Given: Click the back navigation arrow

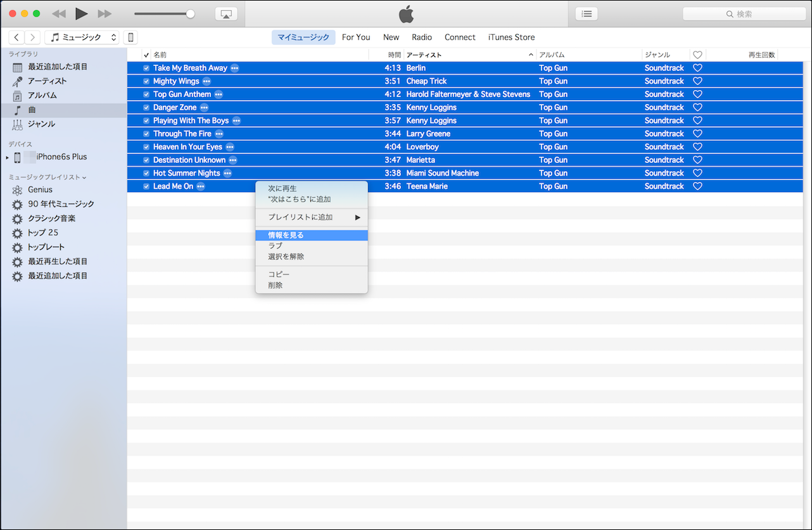Looking at the screenshot, I should point(16,37).
